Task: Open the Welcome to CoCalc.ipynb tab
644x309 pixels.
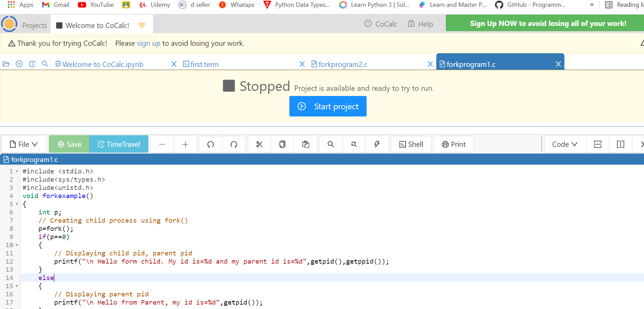Action: point(102,64)
